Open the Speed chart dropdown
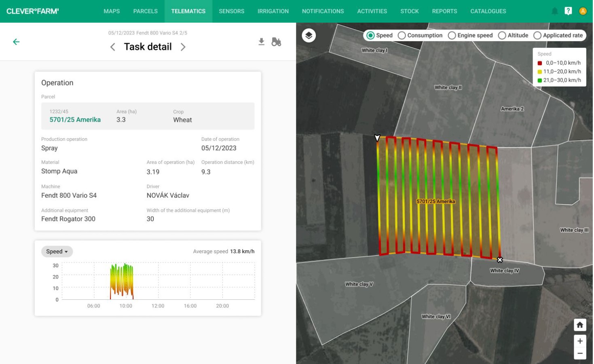 [57, 252]
